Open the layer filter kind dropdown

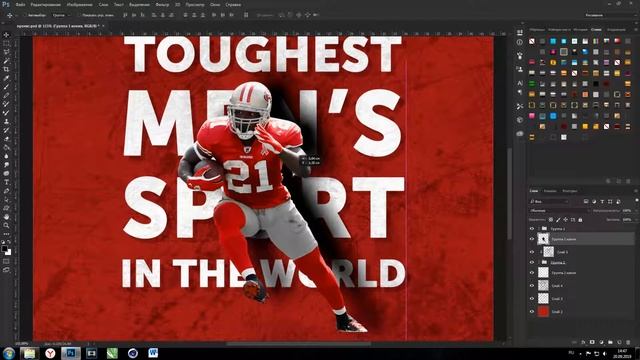pyautogui.click(x=549, y=202)
